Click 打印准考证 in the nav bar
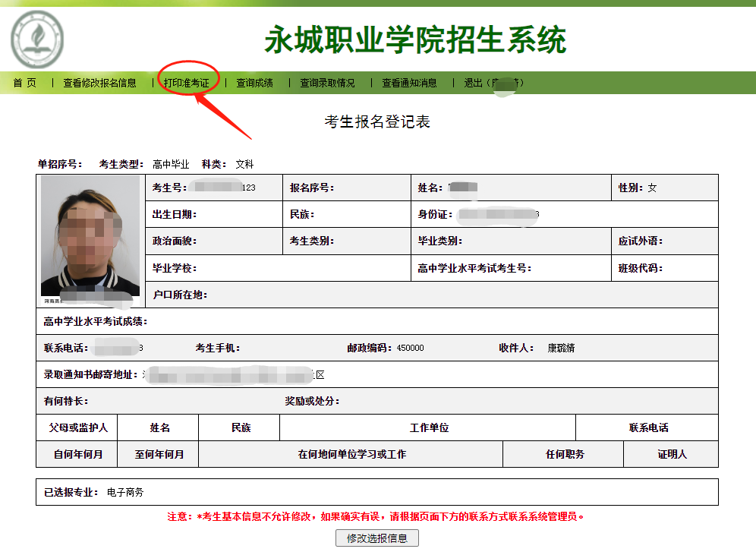Screen dimensions: 756x552 (187, 83)
